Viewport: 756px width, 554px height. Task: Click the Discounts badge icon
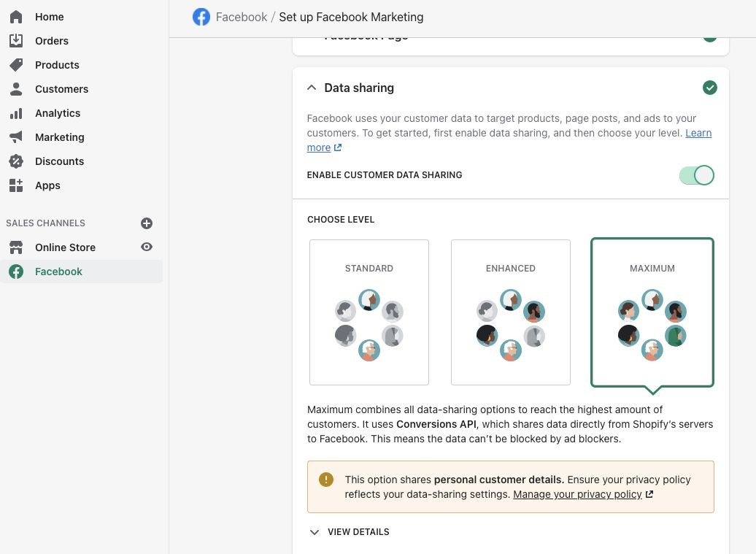click(16, 161)
